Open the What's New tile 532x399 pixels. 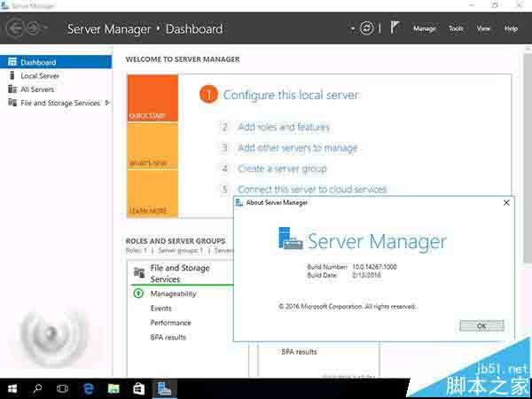[x=153, y=146]
